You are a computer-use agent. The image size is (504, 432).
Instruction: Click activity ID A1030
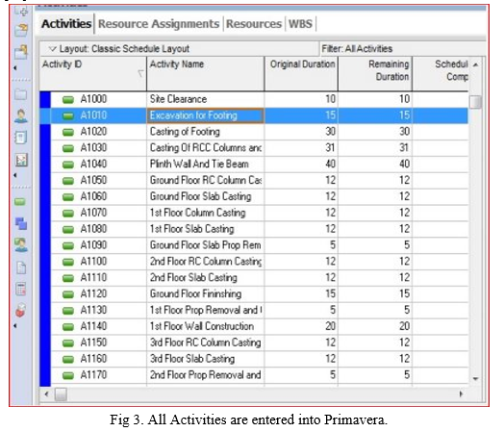(93, 148)
